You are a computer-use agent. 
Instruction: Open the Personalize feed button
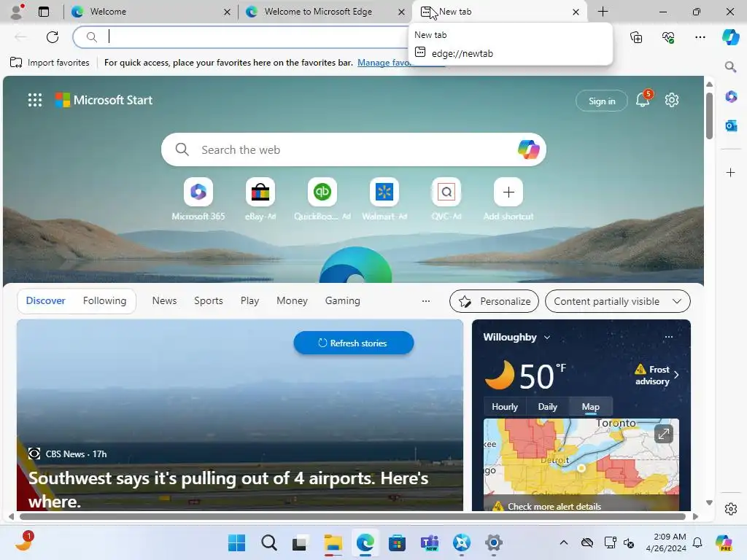coord(494,301)
